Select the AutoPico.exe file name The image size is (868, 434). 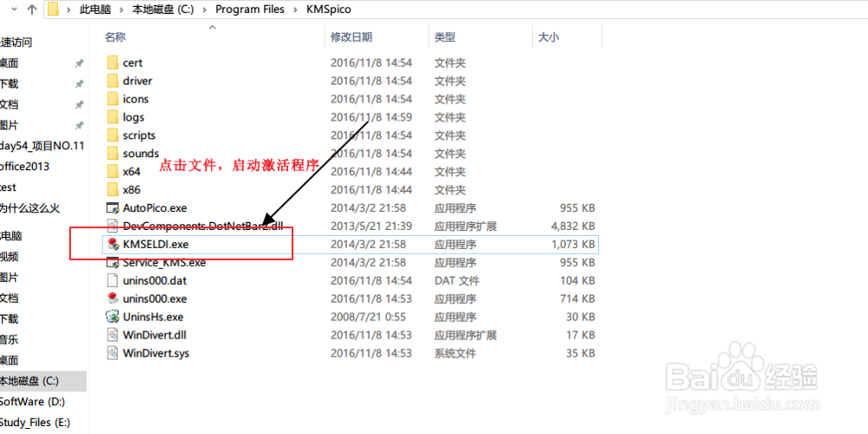pyautogui.click(x=155, y=208)
